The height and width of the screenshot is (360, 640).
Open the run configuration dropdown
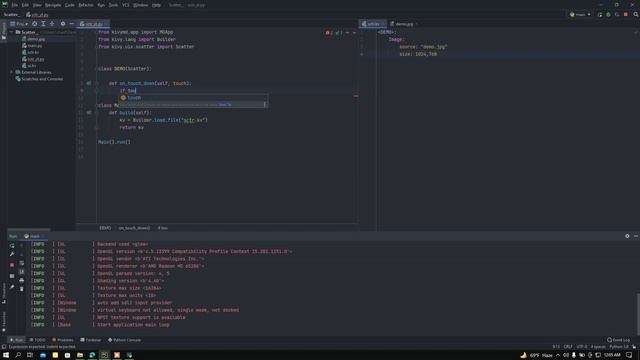[x=580, y=14]
